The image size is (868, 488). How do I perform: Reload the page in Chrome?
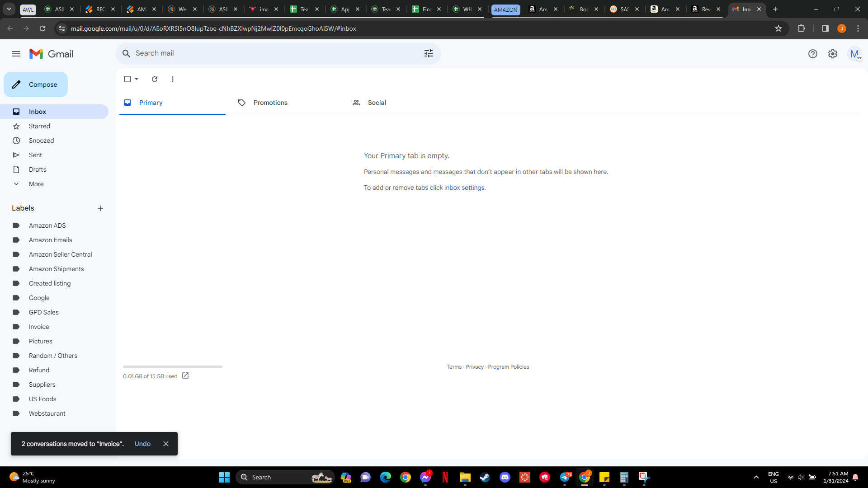[42, 28]
